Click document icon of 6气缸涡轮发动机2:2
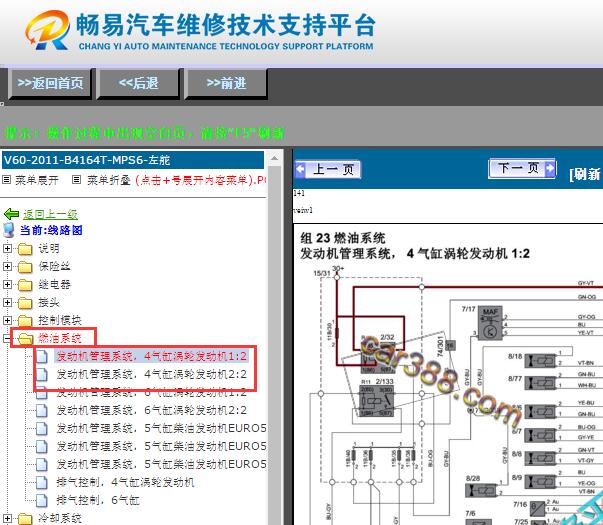 click(42, 410)
